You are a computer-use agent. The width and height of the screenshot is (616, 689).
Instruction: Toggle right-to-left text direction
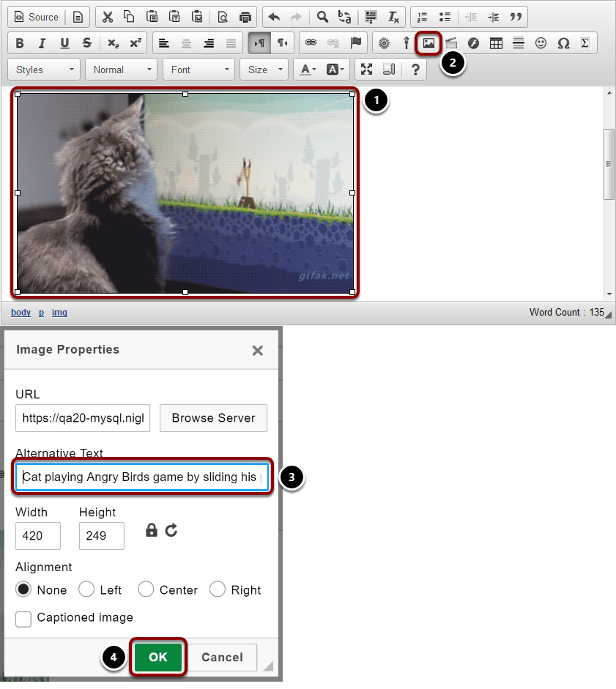coord(282,43)
